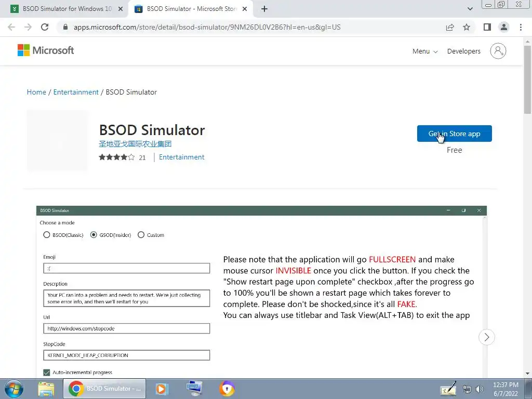Click the pen input tray icon
Screen dimensions: 532x399
tap(448, 389)
